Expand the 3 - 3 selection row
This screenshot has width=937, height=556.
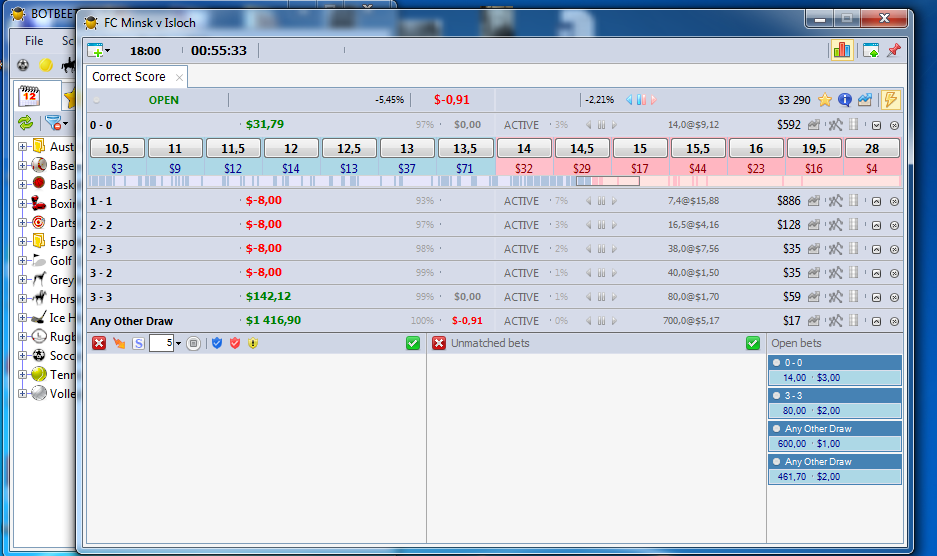[876, 297]
